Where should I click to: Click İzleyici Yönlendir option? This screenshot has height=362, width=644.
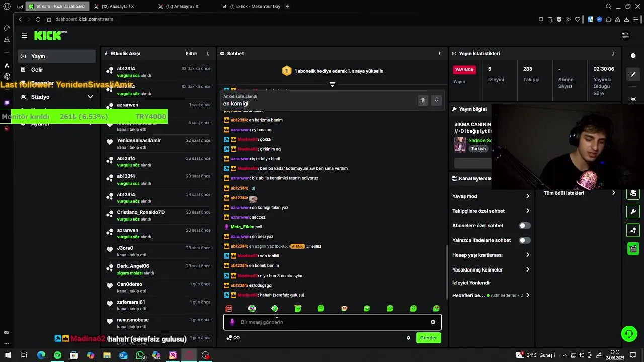click(471, 283)
